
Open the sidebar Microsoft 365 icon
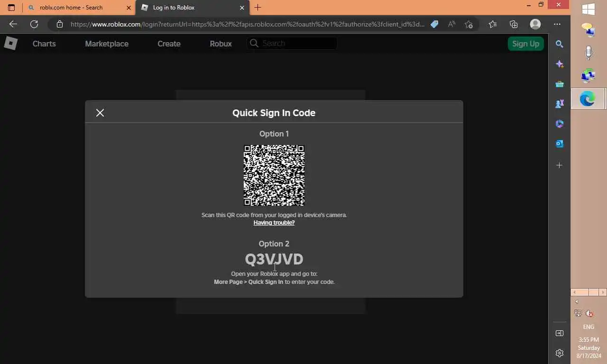tap(560, 124)
